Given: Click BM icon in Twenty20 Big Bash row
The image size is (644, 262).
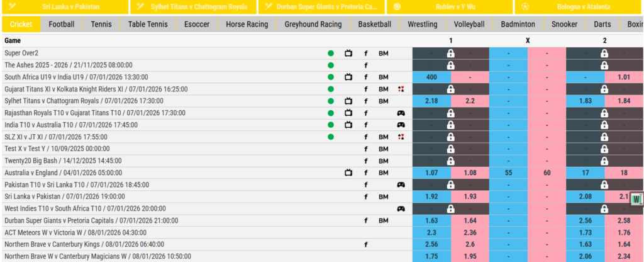Looking at the screenshot, I should pos(383,161).
